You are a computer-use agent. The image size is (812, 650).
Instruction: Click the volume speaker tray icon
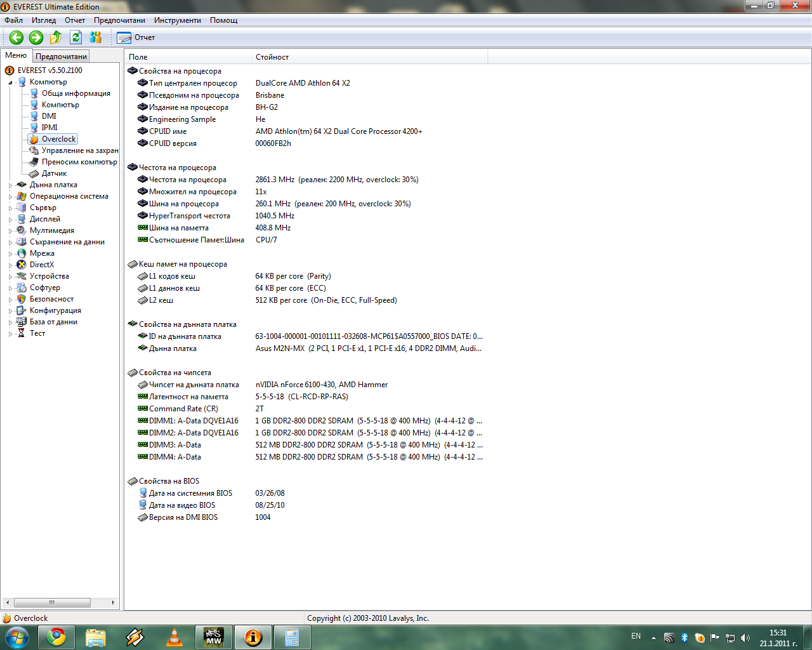745,638
